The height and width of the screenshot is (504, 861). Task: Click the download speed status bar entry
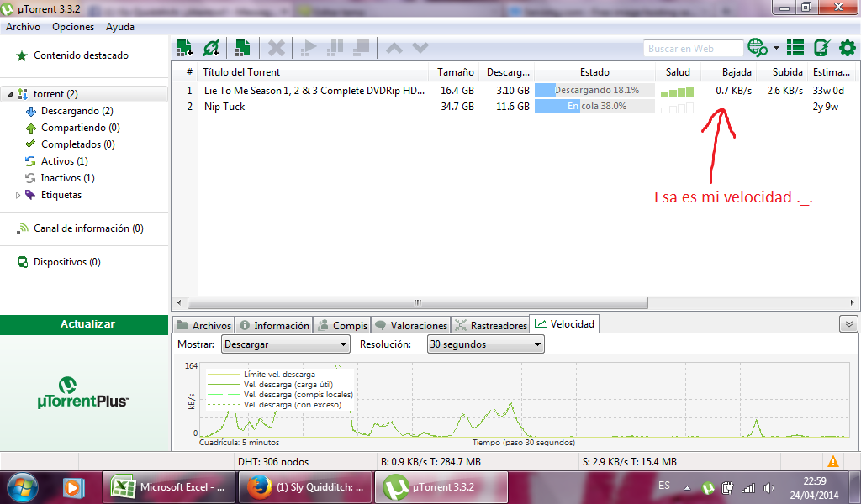[431, 462]
